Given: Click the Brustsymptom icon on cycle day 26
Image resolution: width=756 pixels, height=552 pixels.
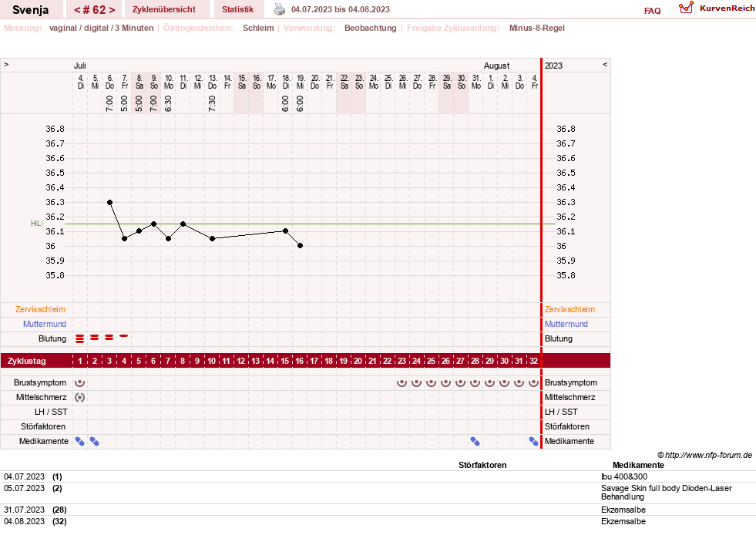Looking at the screenshot, I should 446,382.
